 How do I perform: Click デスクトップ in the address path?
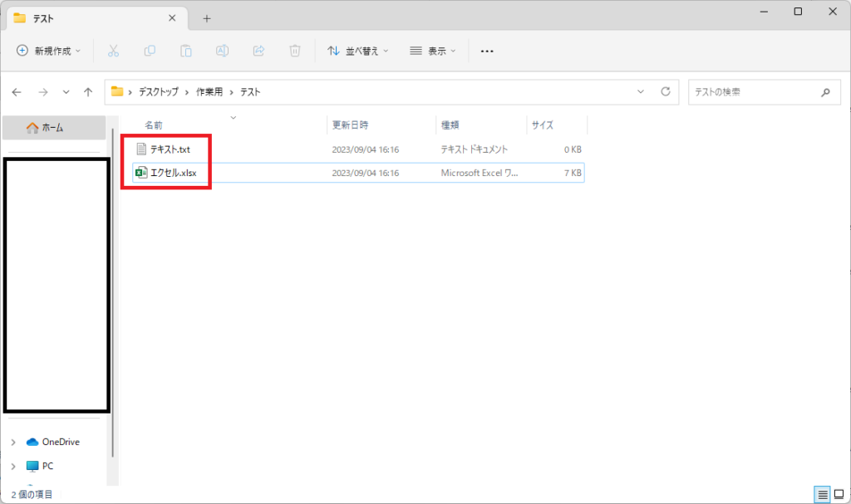click(159, 92)
